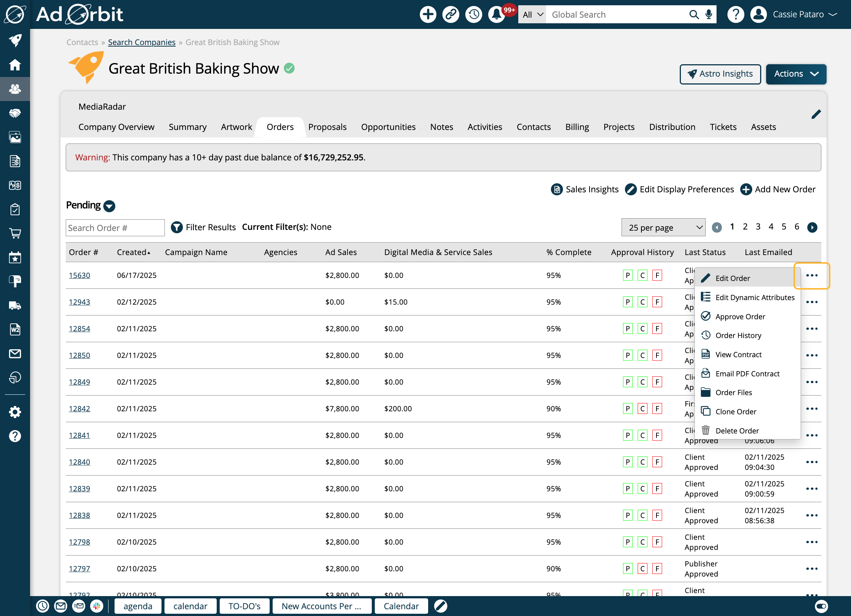Click the clock icon in bottom bar
The width and height of the screenshot is (851, 616).
tap(42, 606)
